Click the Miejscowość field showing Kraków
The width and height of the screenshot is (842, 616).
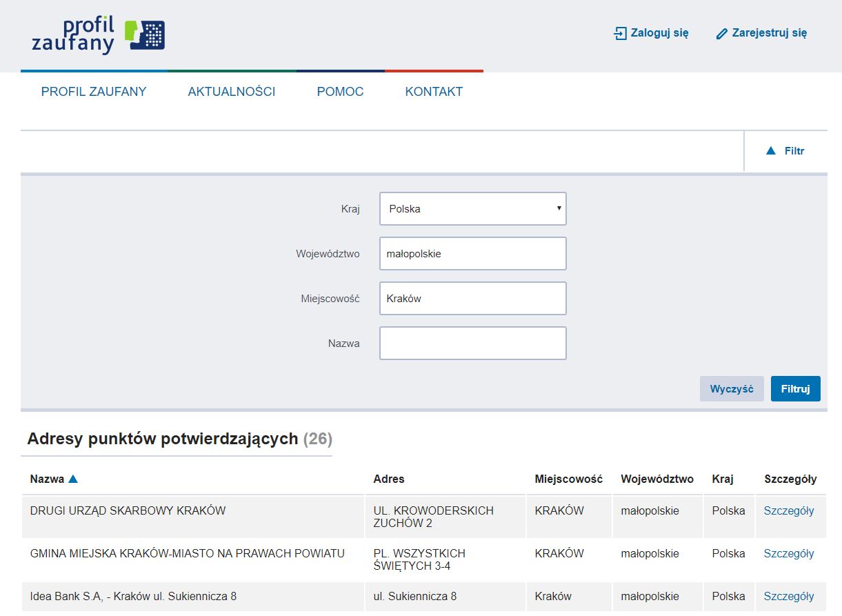point(472,298)
